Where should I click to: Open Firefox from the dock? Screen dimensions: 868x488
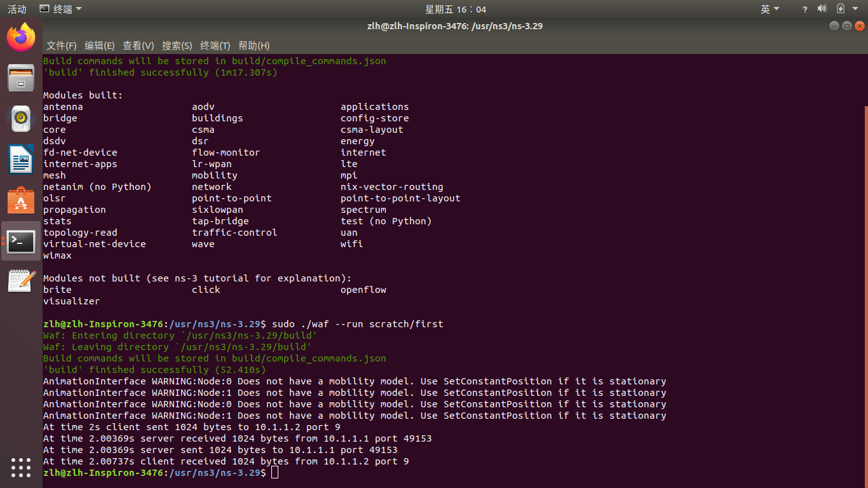[x=21, y=37]
